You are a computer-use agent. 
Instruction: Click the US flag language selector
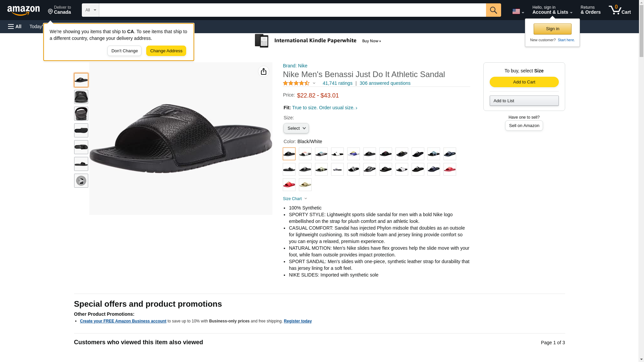point(518,11)
